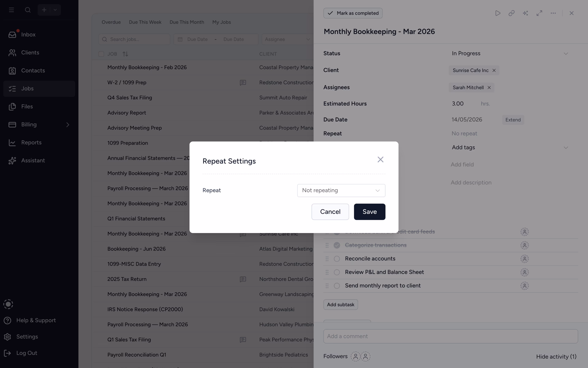Uncheck Categorize transactions subtask
588x368 pixels.
(337, 245)
